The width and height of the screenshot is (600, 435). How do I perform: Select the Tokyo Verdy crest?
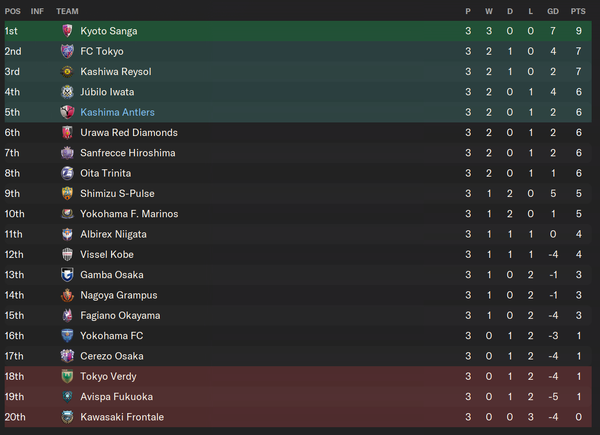coord(67,376)
